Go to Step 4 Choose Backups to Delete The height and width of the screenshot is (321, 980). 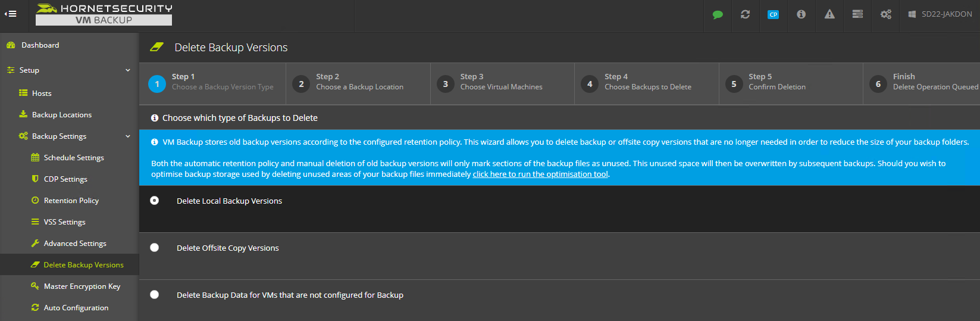(647, 84)
